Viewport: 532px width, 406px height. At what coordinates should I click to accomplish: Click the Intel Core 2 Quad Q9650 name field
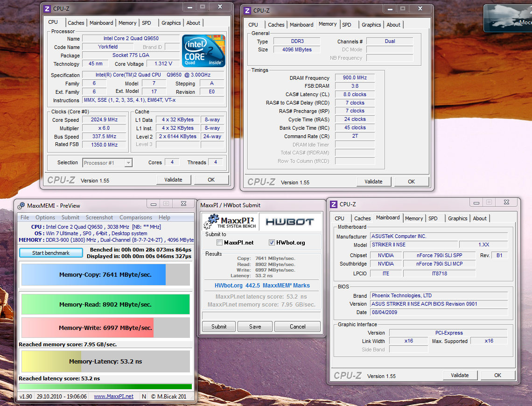click(131, 38)
